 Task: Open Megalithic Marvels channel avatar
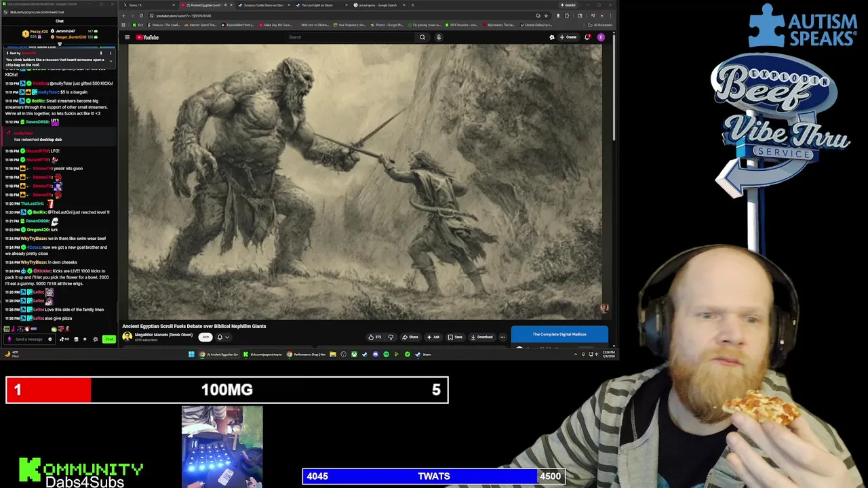coord(127,337)
